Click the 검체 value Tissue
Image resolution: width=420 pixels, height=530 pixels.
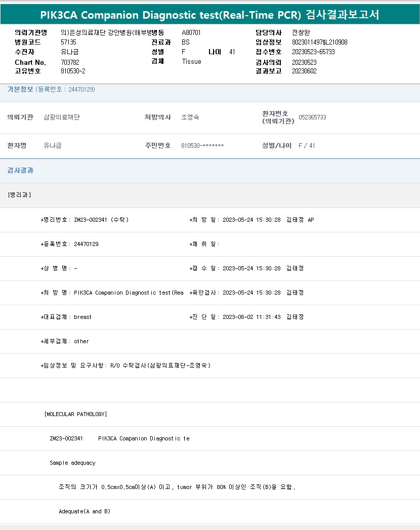tap(191, 61)
